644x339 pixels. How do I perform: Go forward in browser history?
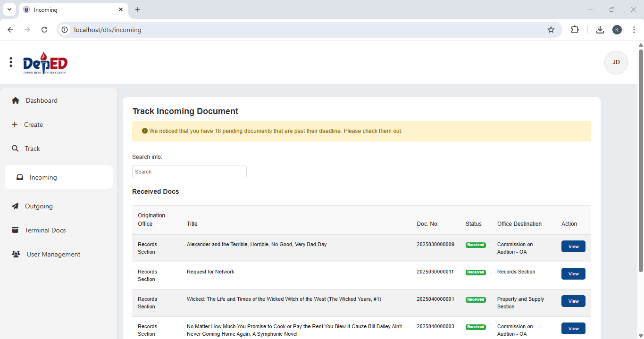point(27,30)
